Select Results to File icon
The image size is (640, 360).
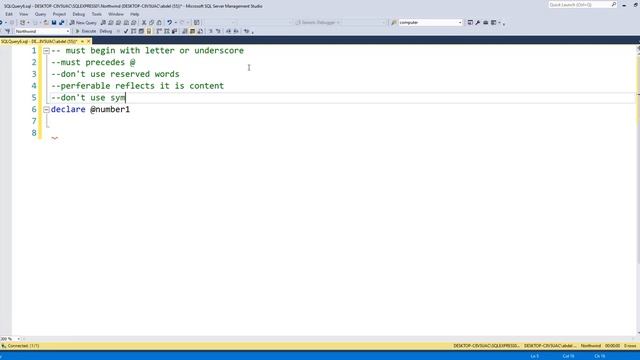click(x=200, y=31)
